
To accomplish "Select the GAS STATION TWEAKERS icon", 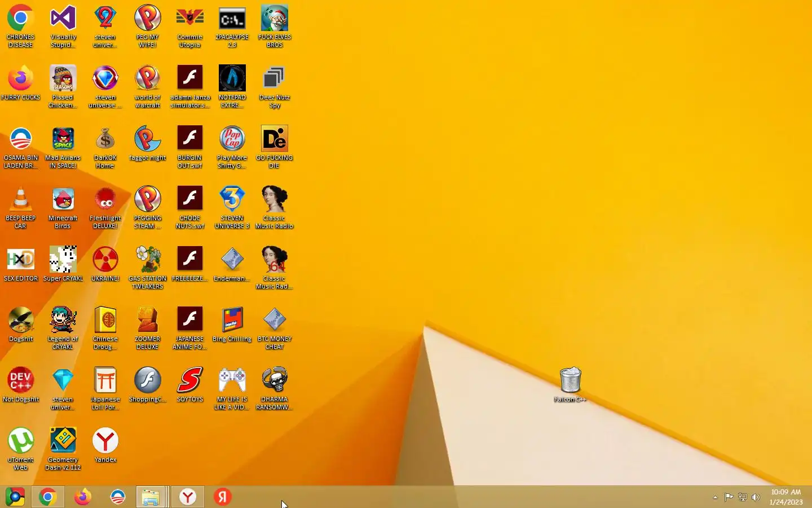I will (147, 268).
